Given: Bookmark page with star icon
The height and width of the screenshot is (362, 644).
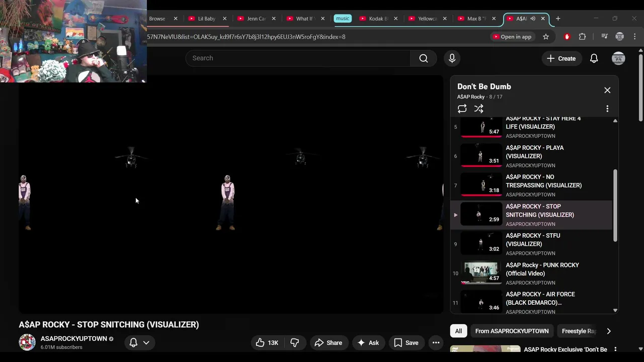Looking at the screenshot, I should click(x=546, y=37).
